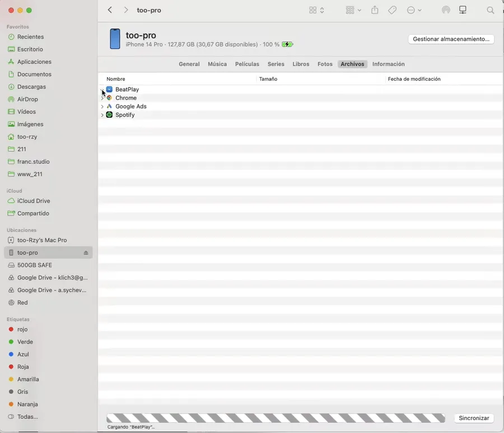Viewport: 504px width, 433px height.
Task: Select the Google Ads row name
Action: [131, 106]
